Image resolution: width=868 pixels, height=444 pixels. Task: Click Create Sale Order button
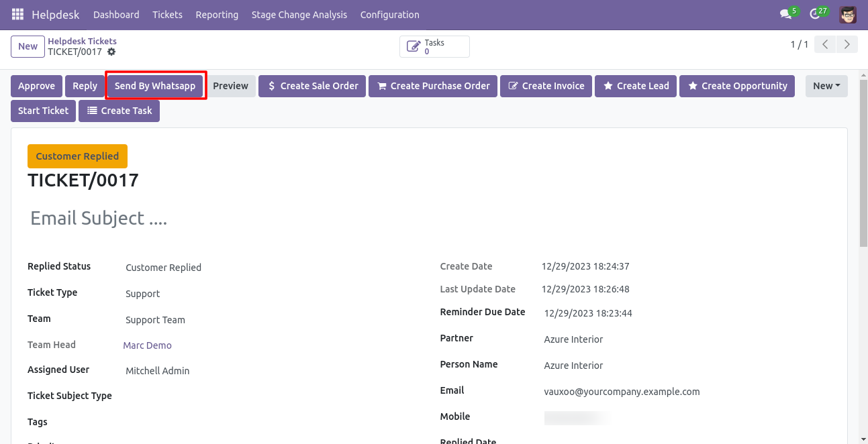click(x=312, y=86)
